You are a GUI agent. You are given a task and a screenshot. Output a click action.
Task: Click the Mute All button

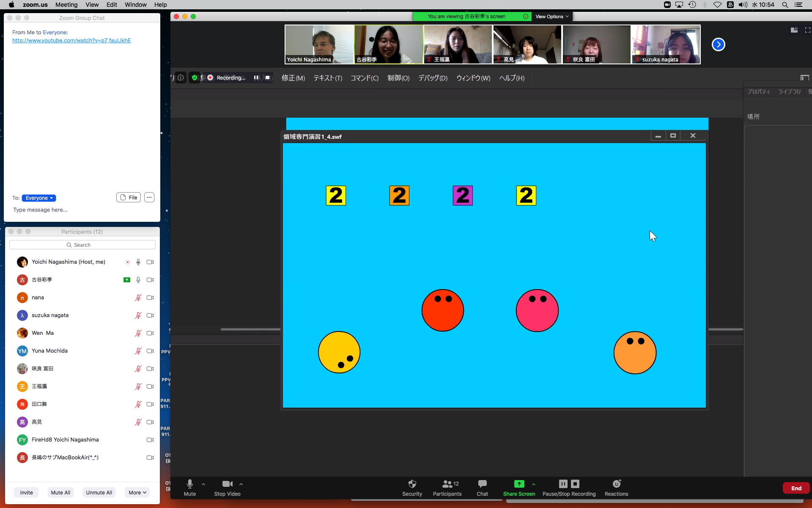click(60, 492)
